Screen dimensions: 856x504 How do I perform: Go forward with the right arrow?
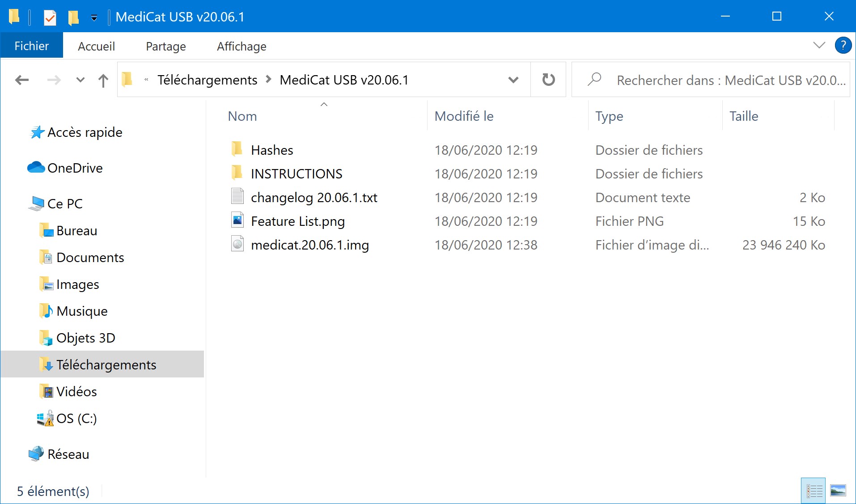point(54,80)
